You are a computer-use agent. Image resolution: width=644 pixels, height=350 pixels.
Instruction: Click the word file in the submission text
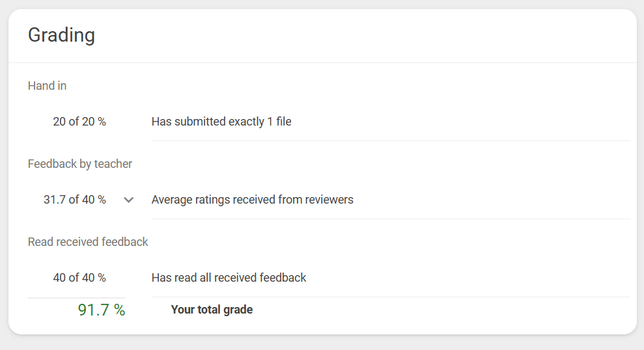coord(284,122)
